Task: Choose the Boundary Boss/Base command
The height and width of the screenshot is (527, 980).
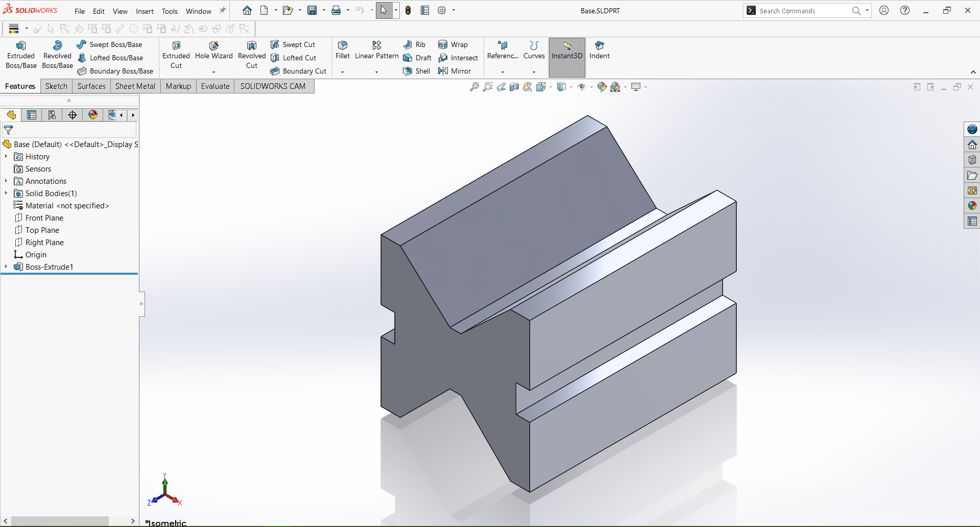Action: [x=115, y=71]
